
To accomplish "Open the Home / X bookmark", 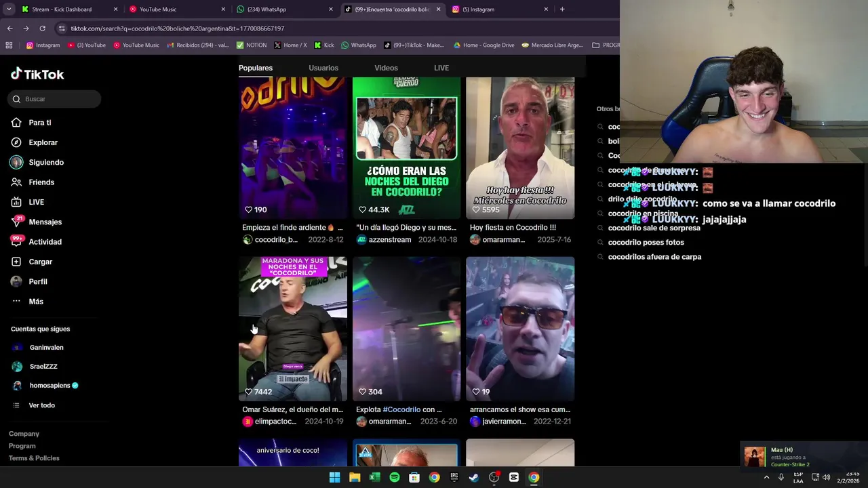I will (290, 45).
